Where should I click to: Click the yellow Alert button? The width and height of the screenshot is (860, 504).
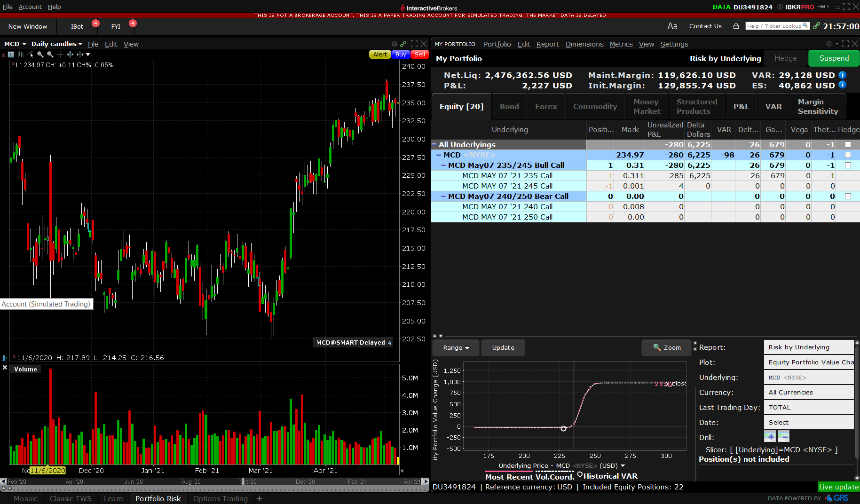(x=380, y=55)
